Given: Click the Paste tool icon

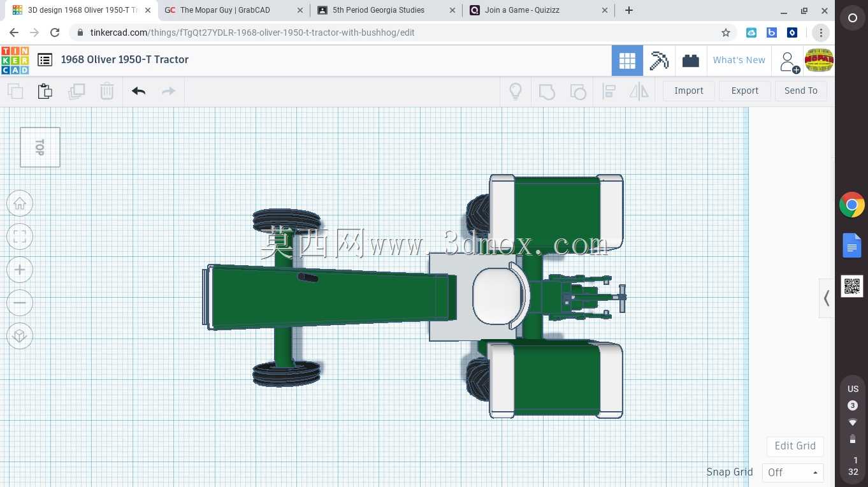Looking at the screenshot, I should [x=45, y=91].
